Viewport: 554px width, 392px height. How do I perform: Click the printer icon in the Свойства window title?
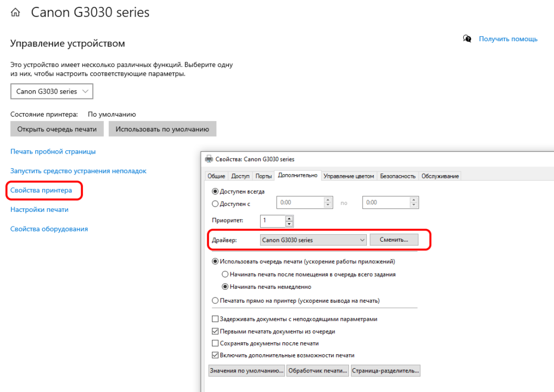pyautogui.click(x=209, y=159)
